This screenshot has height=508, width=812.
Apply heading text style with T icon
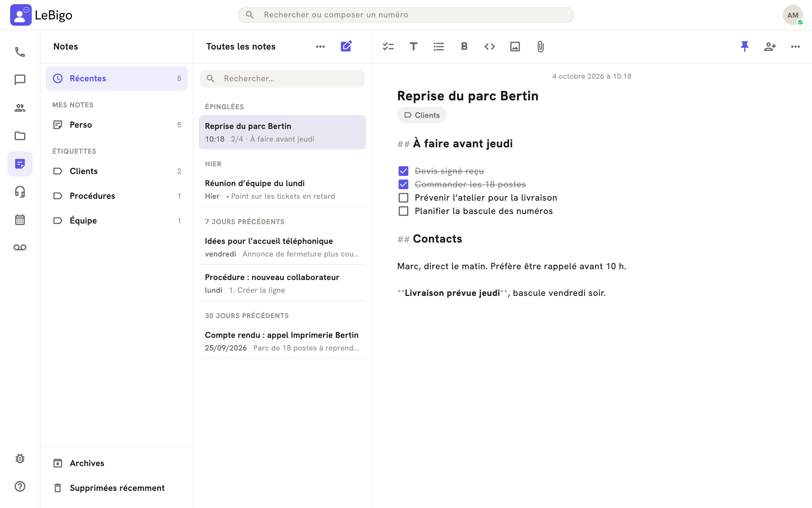pos(413,46)
